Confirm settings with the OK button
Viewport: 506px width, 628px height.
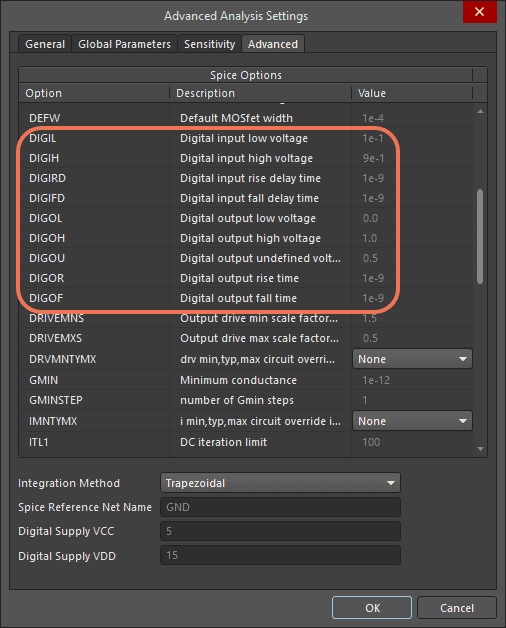pos(372,608)
